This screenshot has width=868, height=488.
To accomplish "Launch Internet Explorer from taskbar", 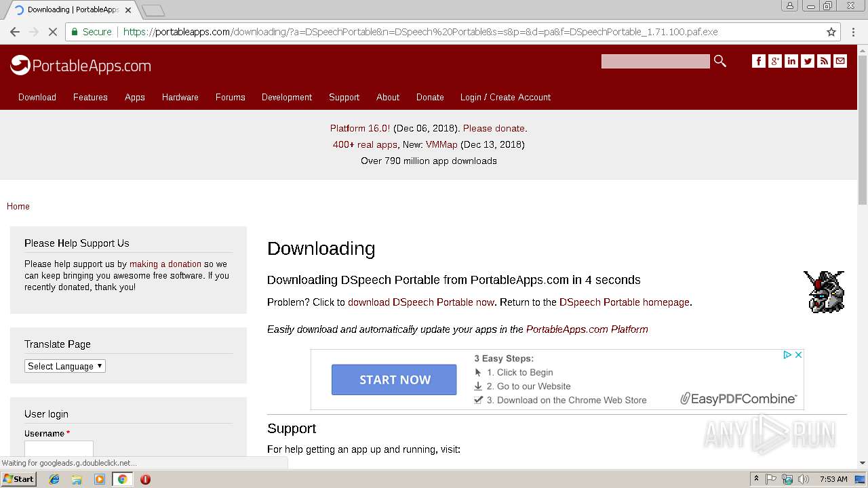I will click(54, 479).
